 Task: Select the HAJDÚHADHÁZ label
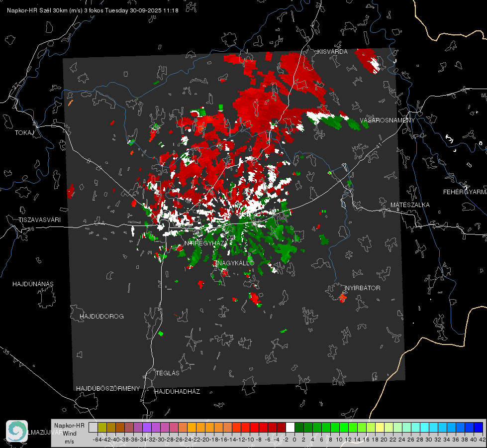pyautogui.click(x=177, y=391)
